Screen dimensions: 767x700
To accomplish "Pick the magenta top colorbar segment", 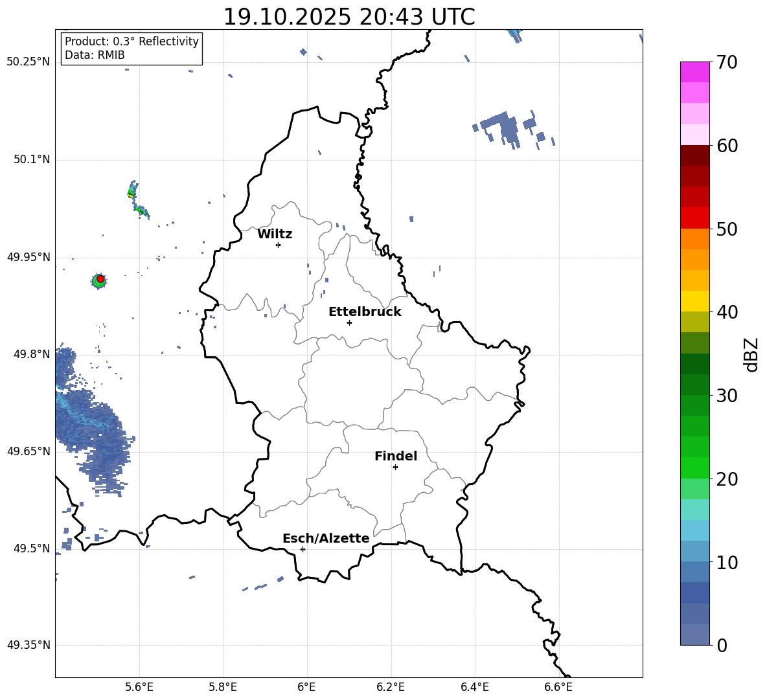I will click(695, 72).
